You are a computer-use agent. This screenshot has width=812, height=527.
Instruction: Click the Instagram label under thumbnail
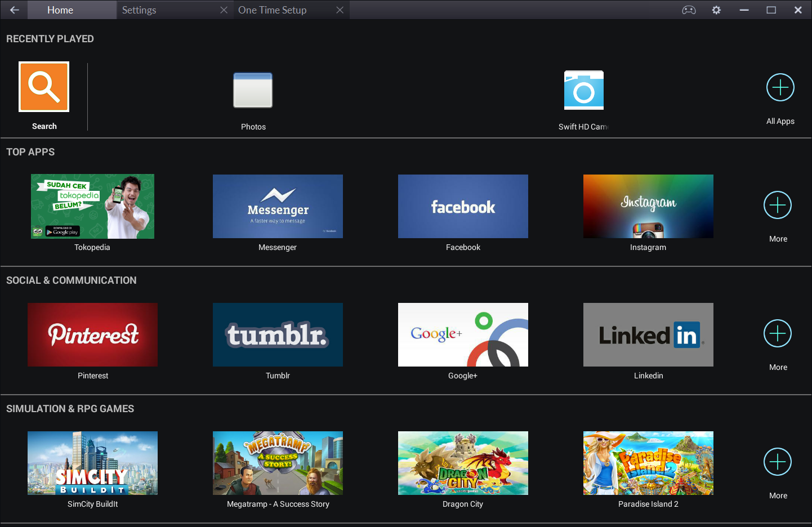coord(648,247)
